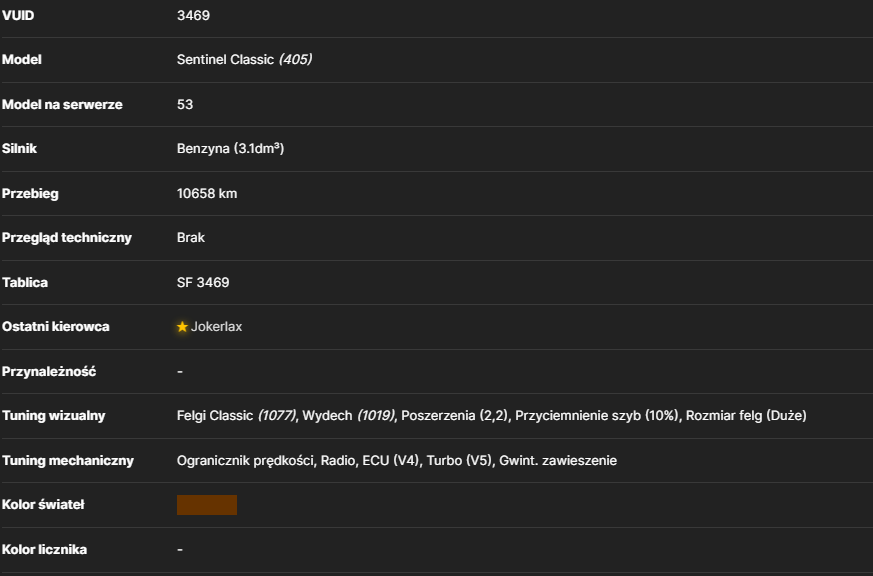Select the 10658 km mileage value
The height and width of the screenshot is (576, 873).
coord(207,193)
